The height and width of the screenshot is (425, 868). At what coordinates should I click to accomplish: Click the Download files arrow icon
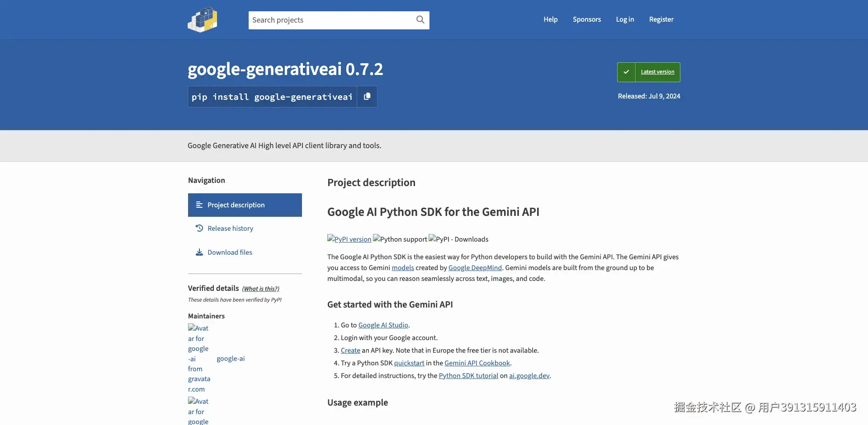[199, 252]
